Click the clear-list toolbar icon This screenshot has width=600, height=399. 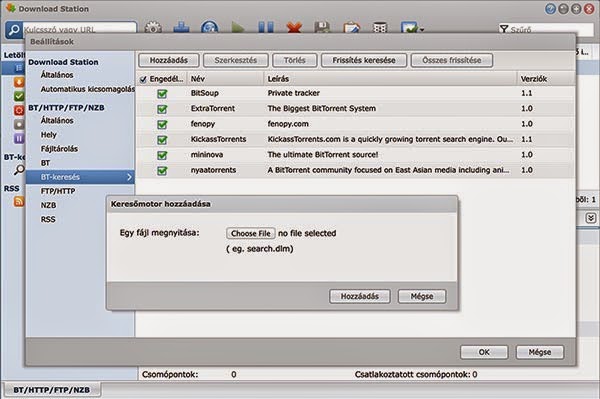coord(380,28)
